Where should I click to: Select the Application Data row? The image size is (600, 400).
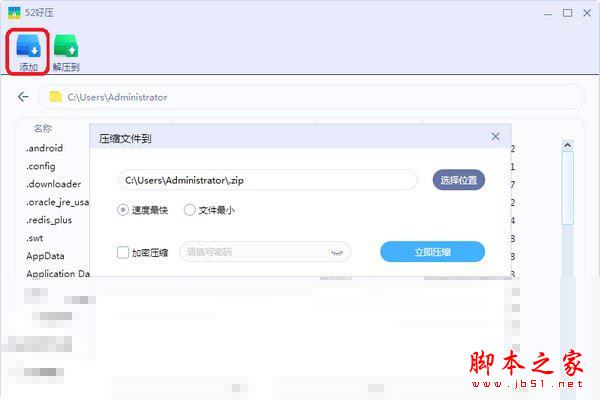(x=57, y=273)
